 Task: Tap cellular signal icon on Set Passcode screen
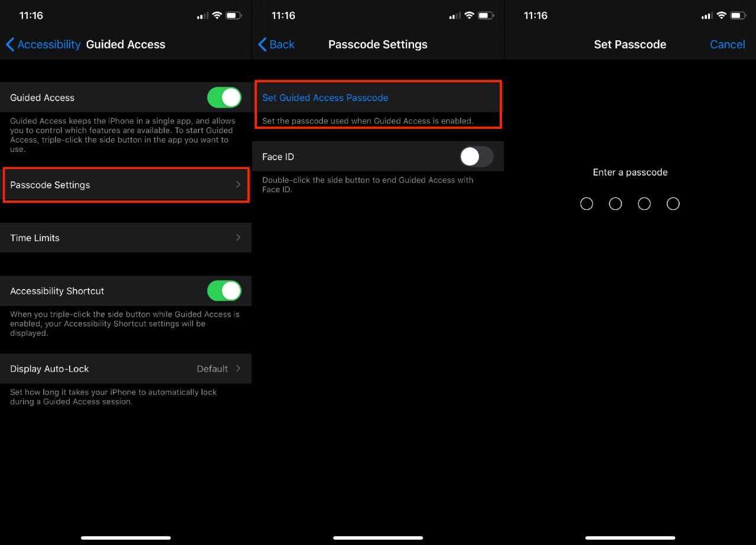706,16
